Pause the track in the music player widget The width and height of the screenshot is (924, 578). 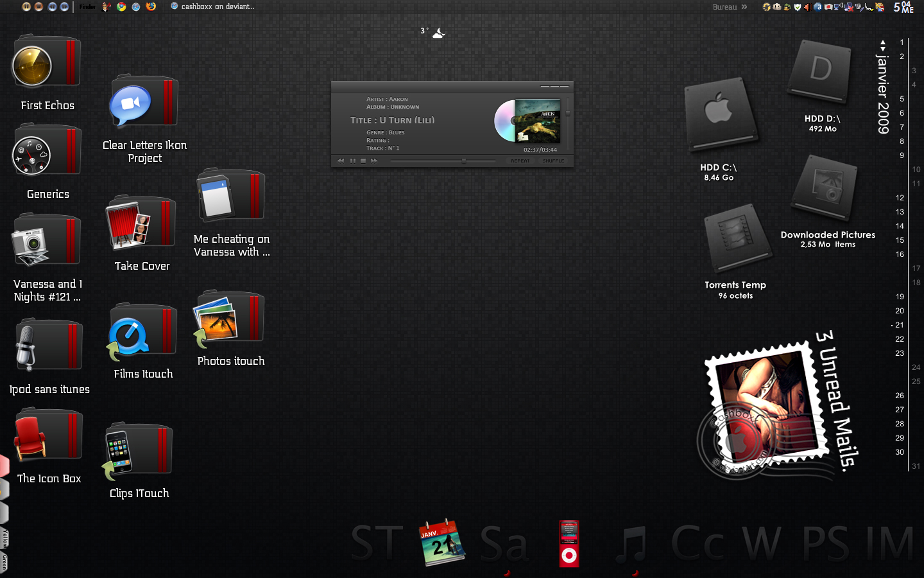click(x=352, y=161)
